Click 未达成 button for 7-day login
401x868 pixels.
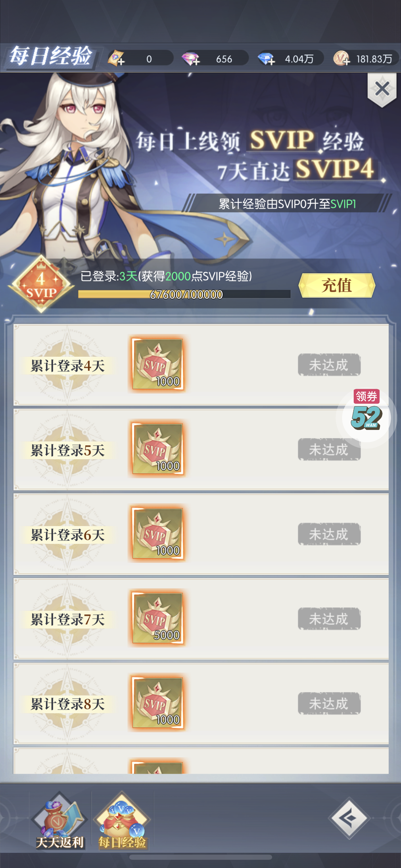click(329, 619)
